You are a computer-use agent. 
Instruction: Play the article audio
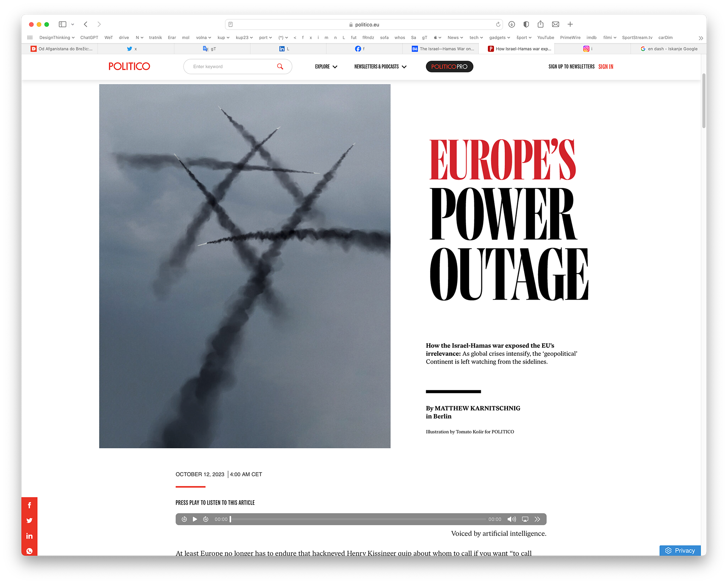coord(195,519)
